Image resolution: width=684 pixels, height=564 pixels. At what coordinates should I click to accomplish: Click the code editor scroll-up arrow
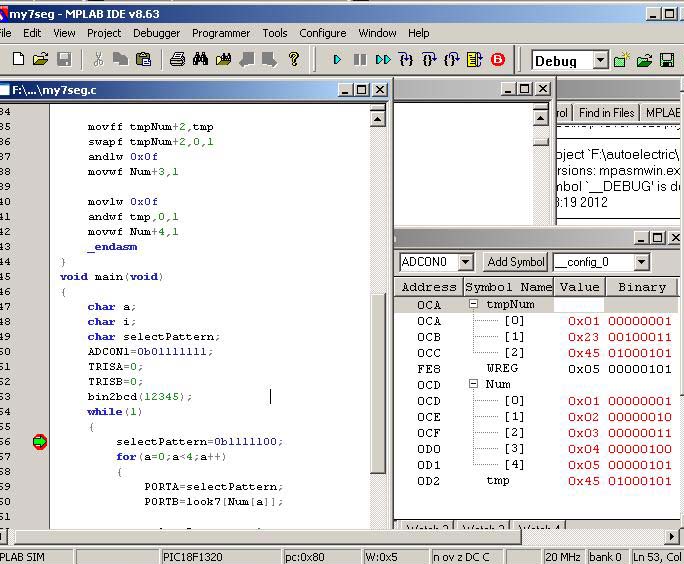pyautogui.click(x=377, y=119)
